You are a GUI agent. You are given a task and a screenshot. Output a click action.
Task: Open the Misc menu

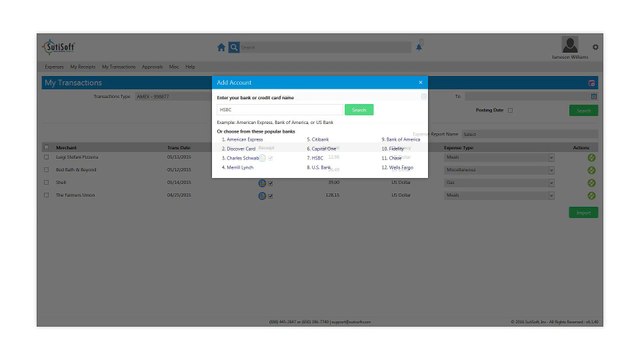[174, 67]
